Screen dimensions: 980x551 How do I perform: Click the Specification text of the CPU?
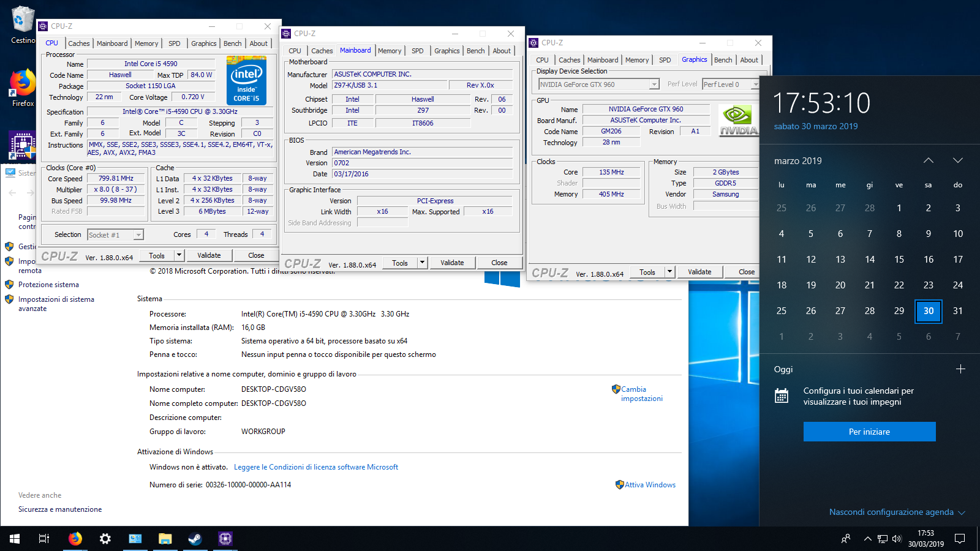pyautogui.click(x=180, y=111)
